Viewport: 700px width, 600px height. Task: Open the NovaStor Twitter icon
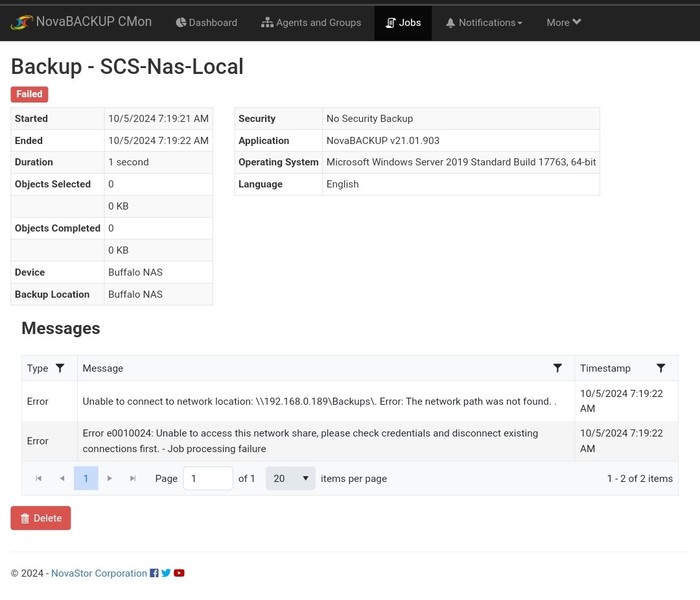[x=166, y=573]
